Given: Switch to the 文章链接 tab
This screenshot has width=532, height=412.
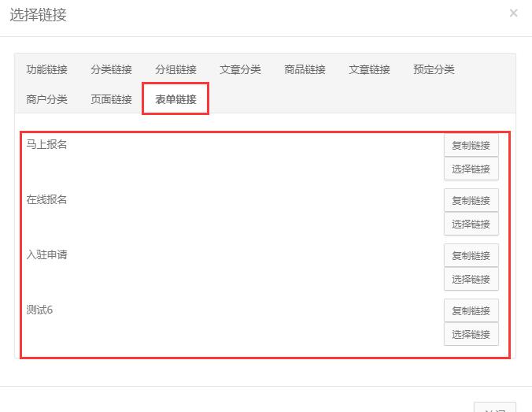Looking at the screenshot, I should (x=369, y=69).
